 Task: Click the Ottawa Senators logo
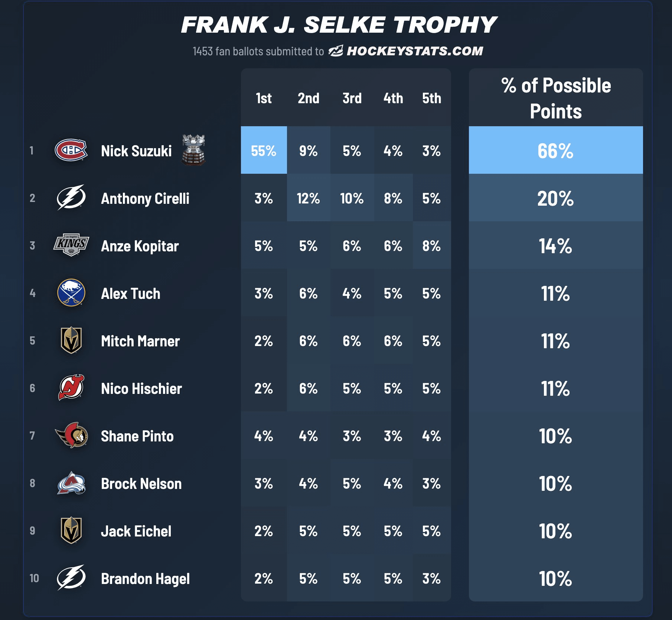click(x=71, y=435)
